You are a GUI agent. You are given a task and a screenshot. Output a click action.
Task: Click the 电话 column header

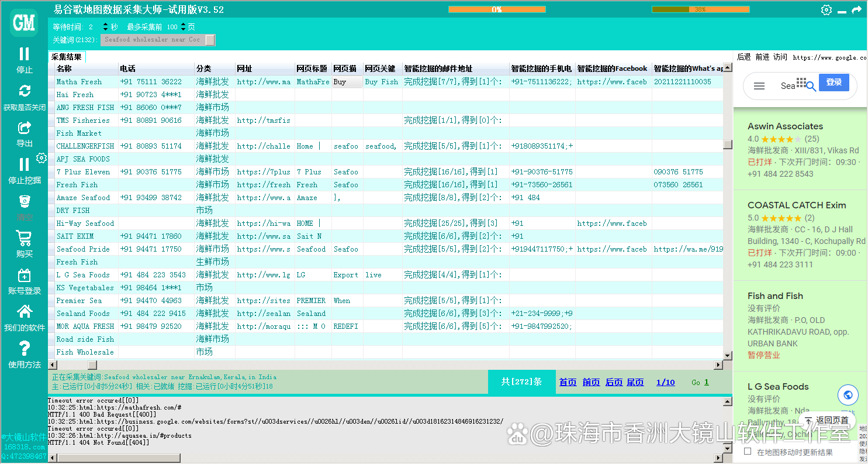[128, 68]
